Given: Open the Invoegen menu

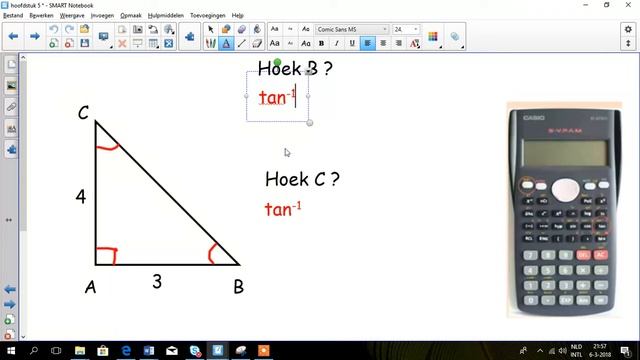Looking at the screenshot, I should click(x=102, y=16).
